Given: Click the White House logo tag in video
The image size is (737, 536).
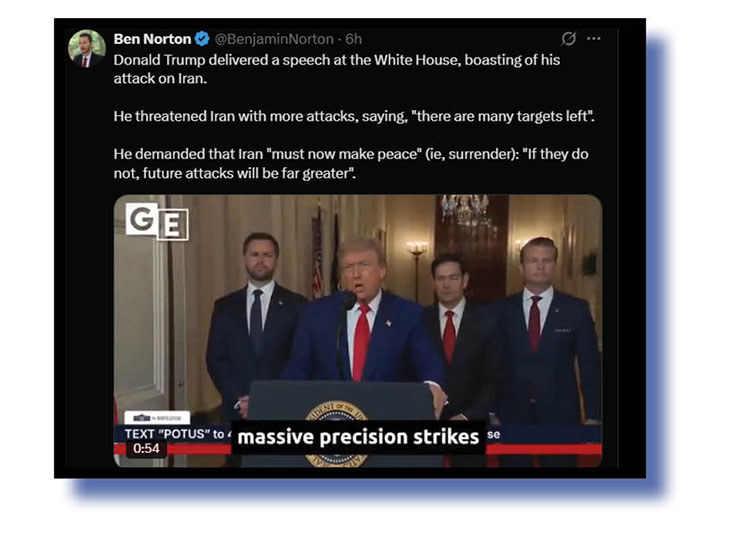Looking at the screenshot, I should [x=157, y=418].
